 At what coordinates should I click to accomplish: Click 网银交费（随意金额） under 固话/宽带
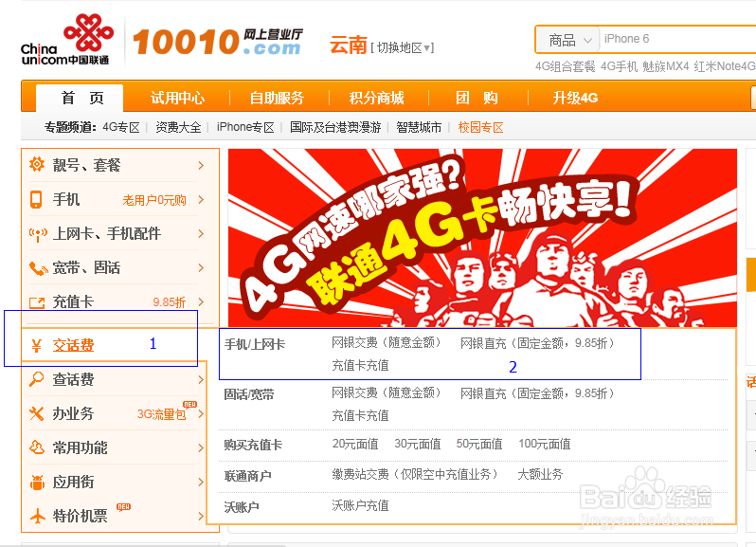387,393
